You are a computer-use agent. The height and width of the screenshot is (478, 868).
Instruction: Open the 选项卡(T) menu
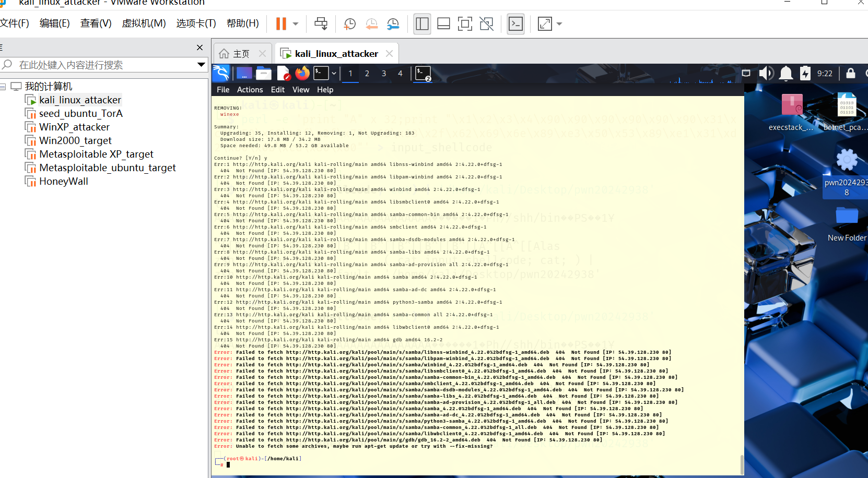[196, 23]
